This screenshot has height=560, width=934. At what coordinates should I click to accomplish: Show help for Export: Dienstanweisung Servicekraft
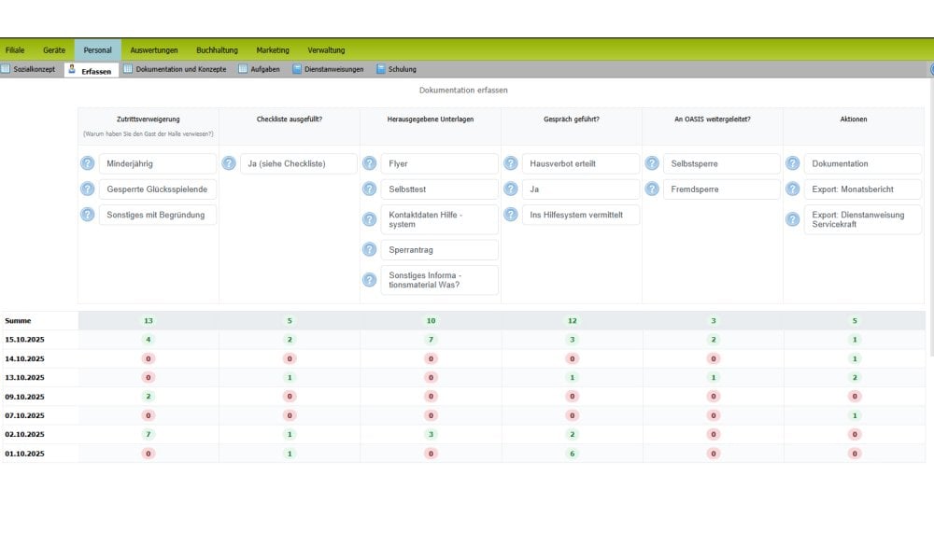[x=792, y=219]
